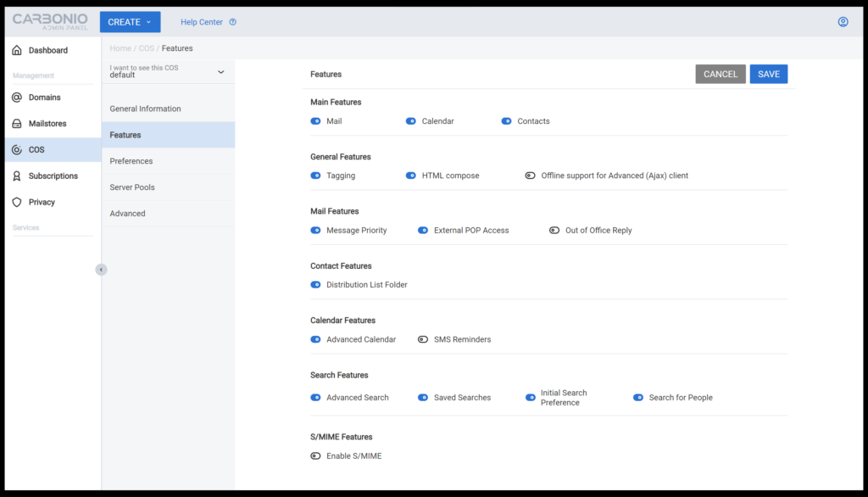
Task: Go to Home in the breadcrumb
Action: [120, 48]
